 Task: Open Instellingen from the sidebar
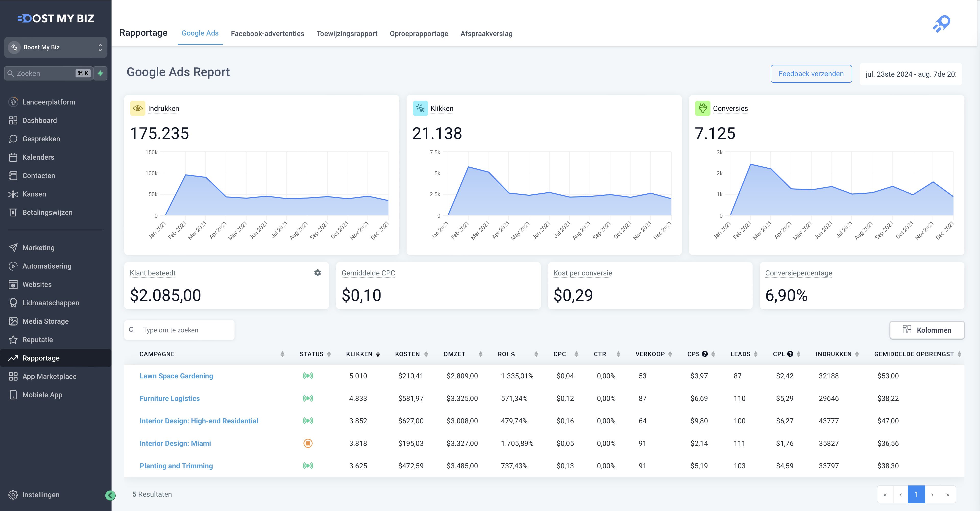(x=41, y=495)
